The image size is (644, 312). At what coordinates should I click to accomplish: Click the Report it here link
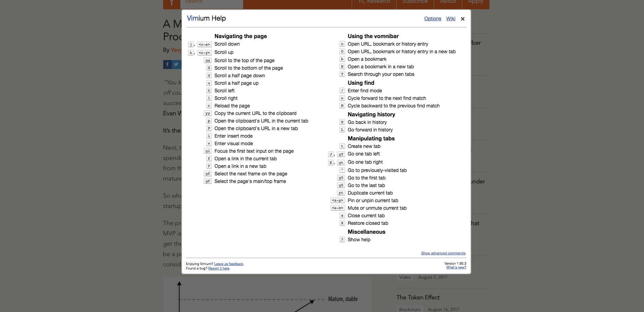pyautogui.click(x=219, y=268)
